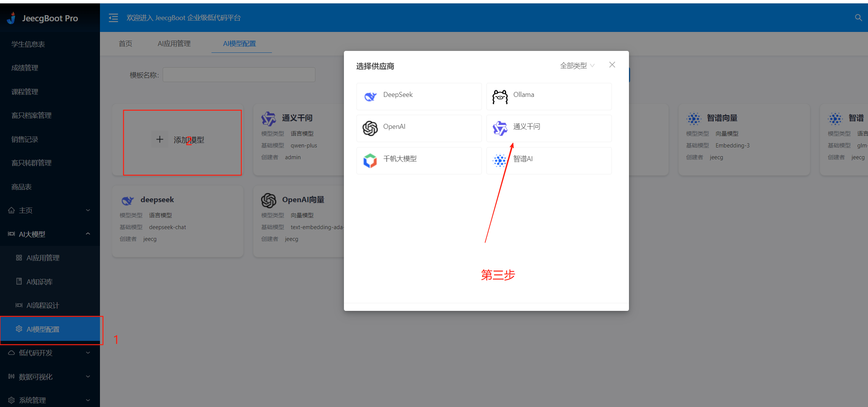Click the 智谱向量 card icon
The width and height of the screenshot is (868, 407).
click(694, 119)
